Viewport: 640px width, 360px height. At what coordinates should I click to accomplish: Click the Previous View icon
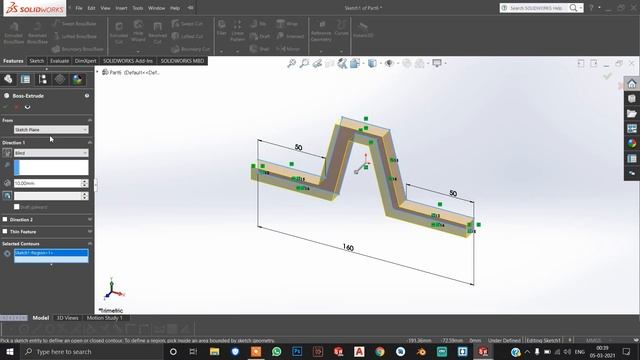coord(317,63)
